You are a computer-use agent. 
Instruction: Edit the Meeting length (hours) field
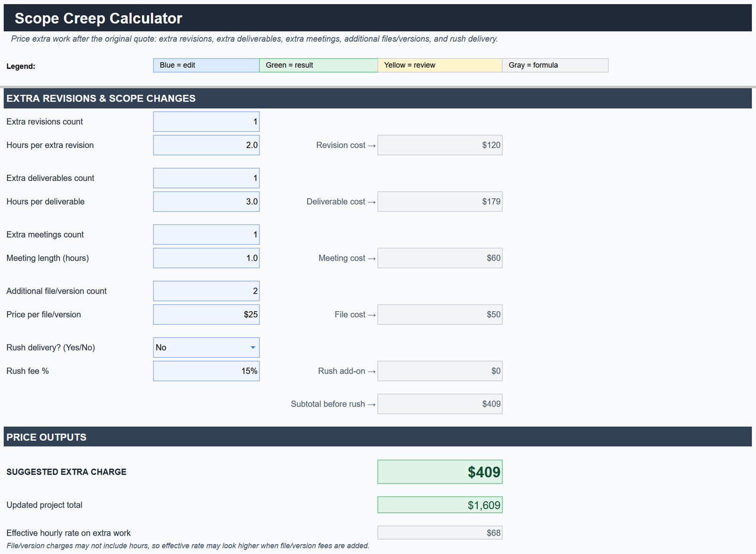[206, 258]
